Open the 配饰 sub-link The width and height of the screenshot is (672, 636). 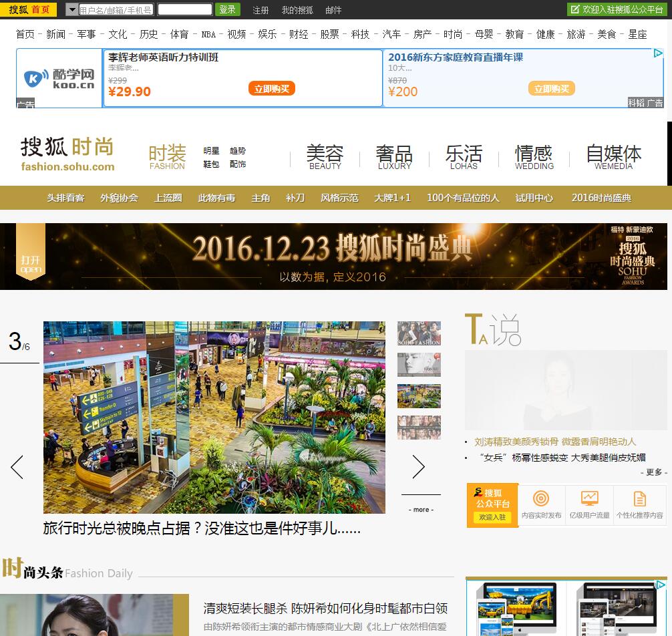click(x=237, y=164)
